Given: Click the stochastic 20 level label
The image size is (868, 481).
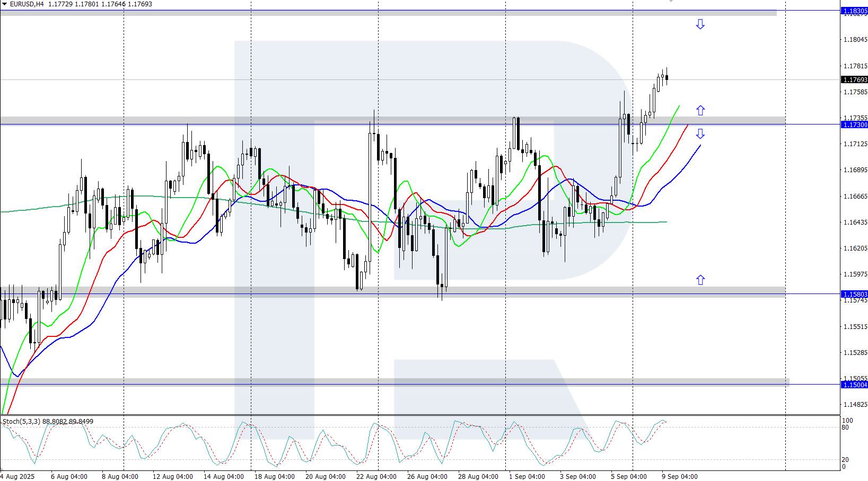Looking at the screenshot, I should (845, 459).
